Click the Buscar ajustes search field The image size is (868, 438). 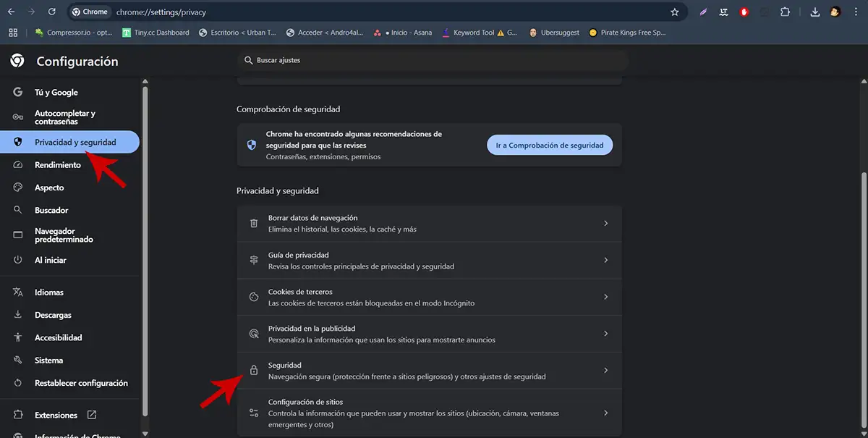tap(434, 60)
